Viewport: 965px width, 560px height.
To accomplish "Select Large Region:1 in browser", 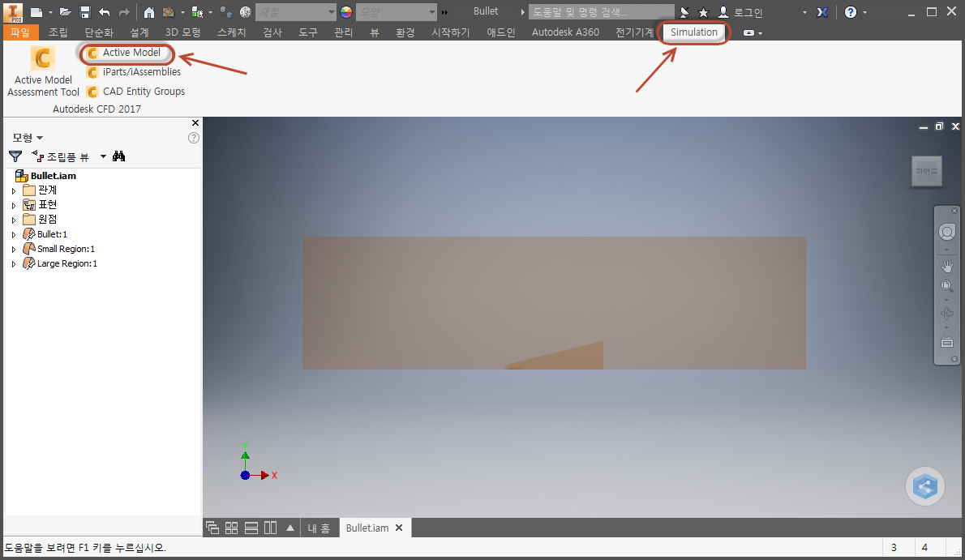I will click(60, 264).
